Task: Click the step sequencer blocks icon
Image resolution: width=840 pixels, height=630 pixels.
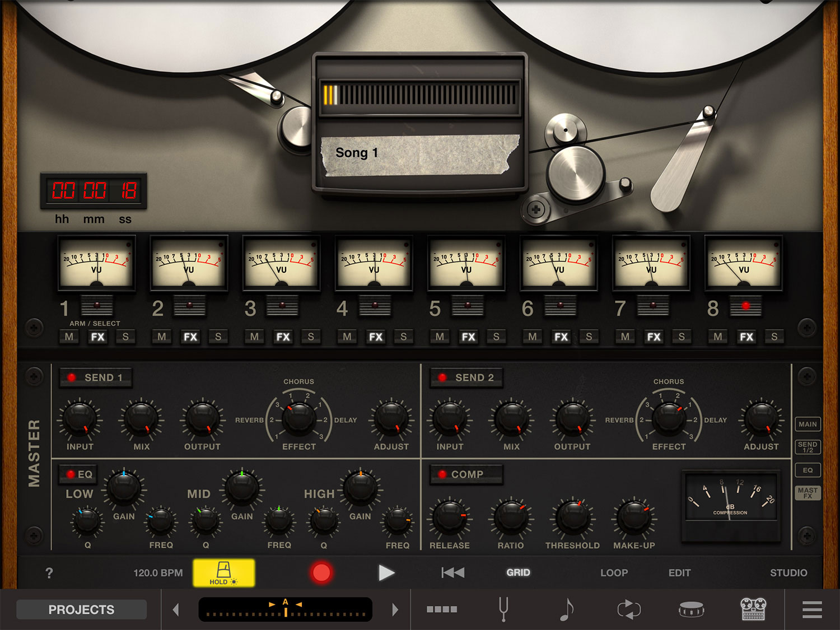Action: tap(442, 609)
